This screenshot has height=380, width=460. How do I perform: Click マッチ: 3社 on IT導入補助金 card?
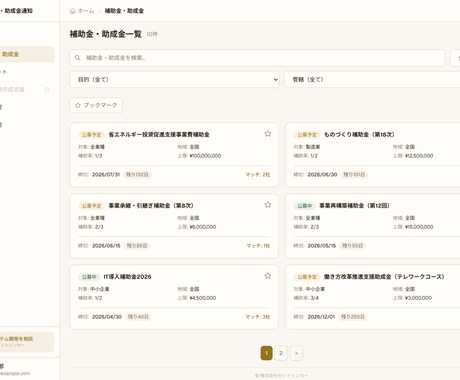(258, 317)
